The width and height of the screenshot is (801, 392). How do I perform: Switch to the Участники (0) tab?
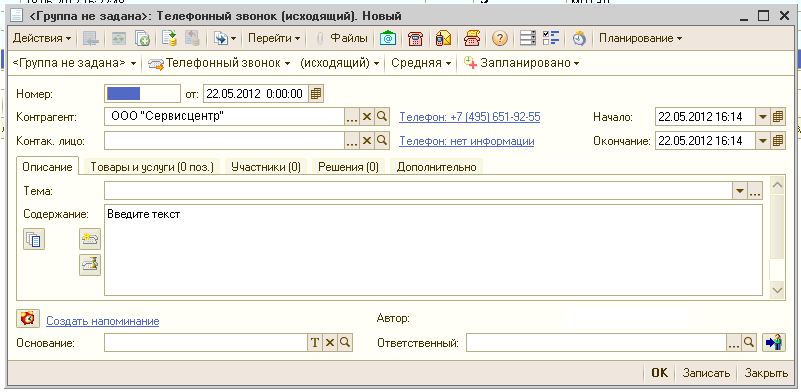266,167
